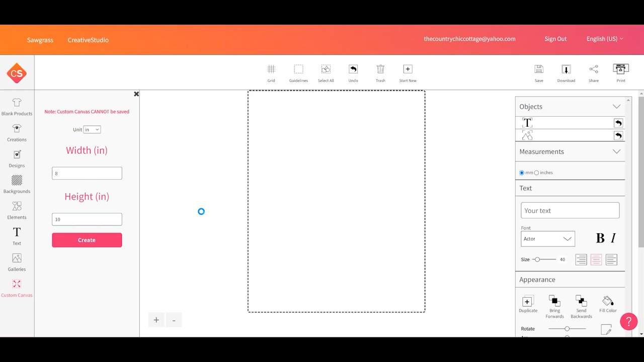Collapse the Objects section chevron
The image size is (644, 362).
click(x=616, y=107)
